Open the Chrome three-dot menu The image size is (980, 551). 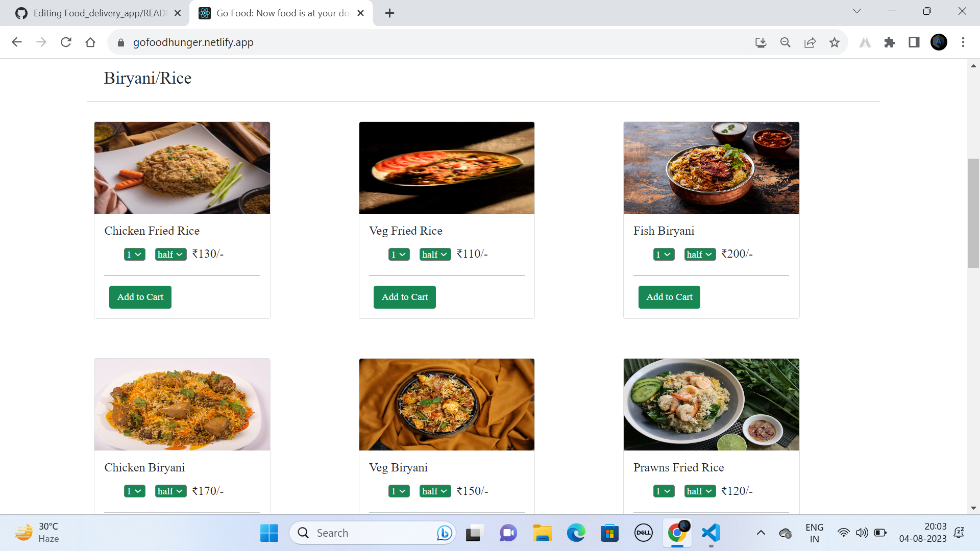click(x=964, y=42)
